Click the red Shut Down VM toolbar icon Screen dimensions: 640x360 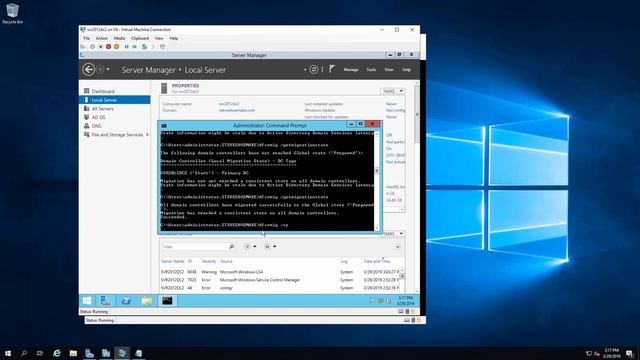point(109,47)
